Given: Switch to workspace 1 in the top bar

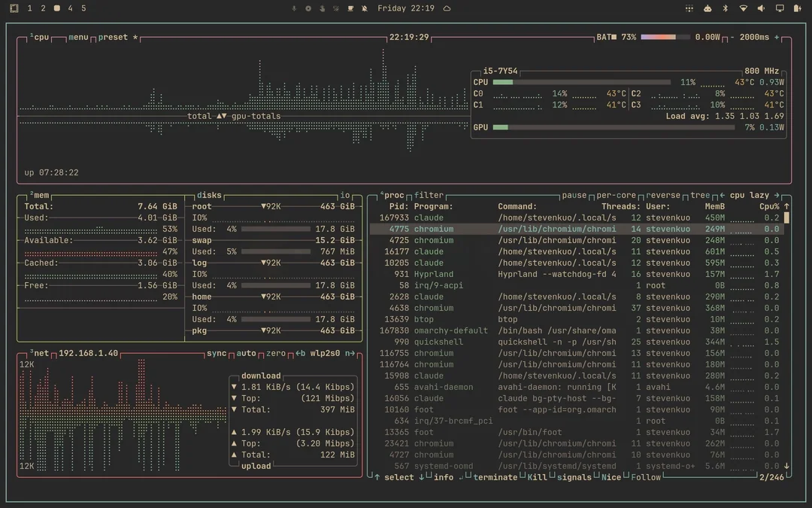Looking at the screenshot, I should [x=29, y=8].
